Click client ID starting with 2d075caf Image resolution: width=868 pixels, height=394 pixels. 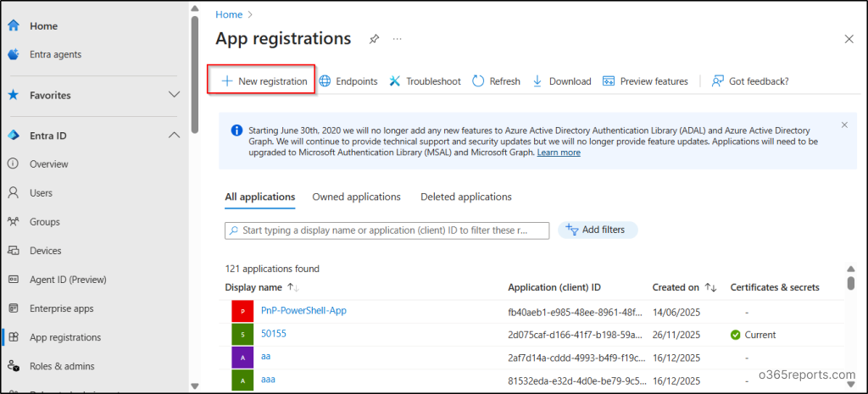tap(576, 335)
